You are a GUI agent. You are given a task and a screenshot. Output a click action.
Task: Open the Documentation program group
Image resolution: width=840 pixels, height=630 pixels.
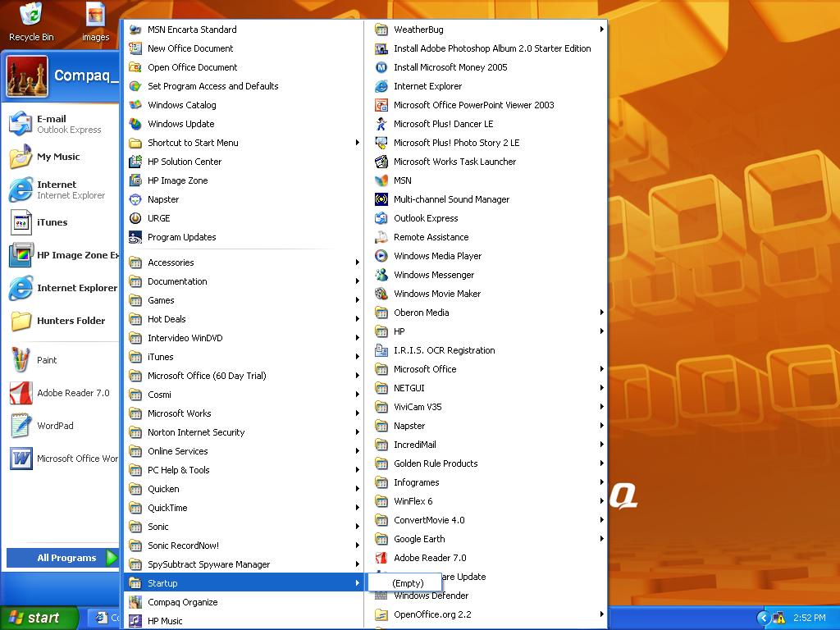pos(244,281)
